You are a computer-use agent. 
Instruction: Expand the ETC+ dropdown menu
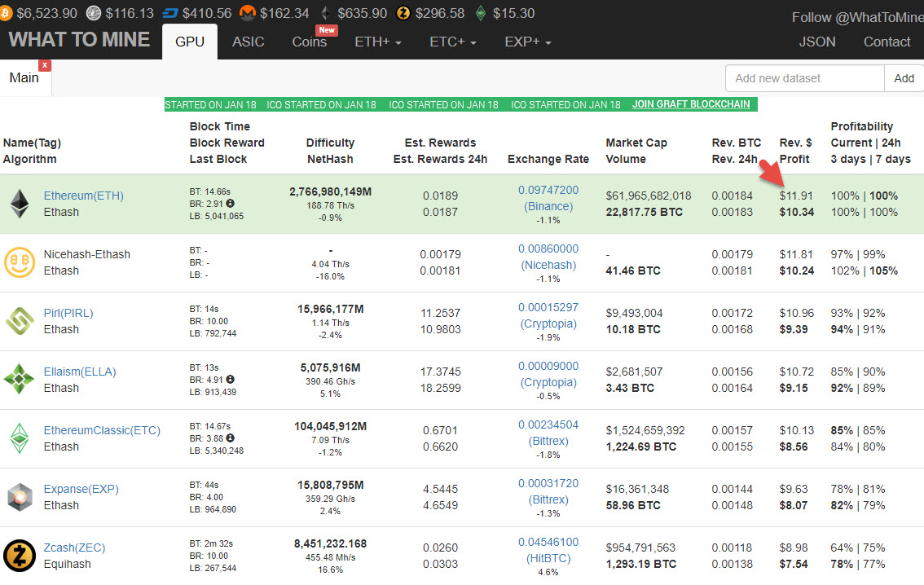[452, 42]
